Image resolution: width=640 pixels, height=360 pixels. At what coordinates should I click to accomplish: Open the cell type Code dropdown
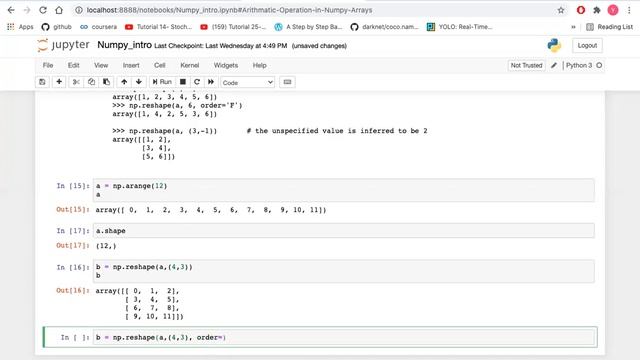point(247,82)
